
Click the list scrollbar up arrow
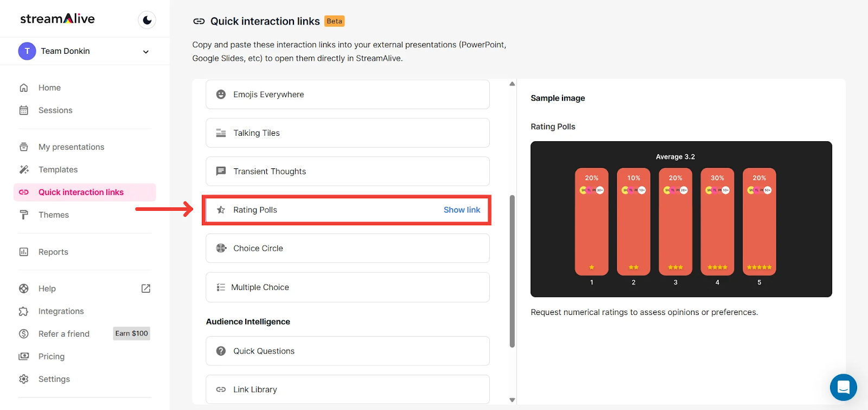(512, 84)
